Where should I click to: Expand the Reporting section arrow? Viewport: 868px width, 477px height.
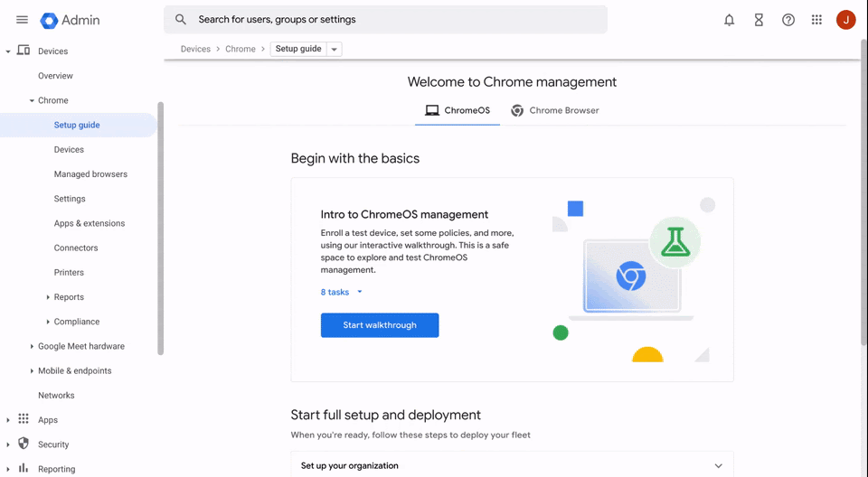point(8,469)
